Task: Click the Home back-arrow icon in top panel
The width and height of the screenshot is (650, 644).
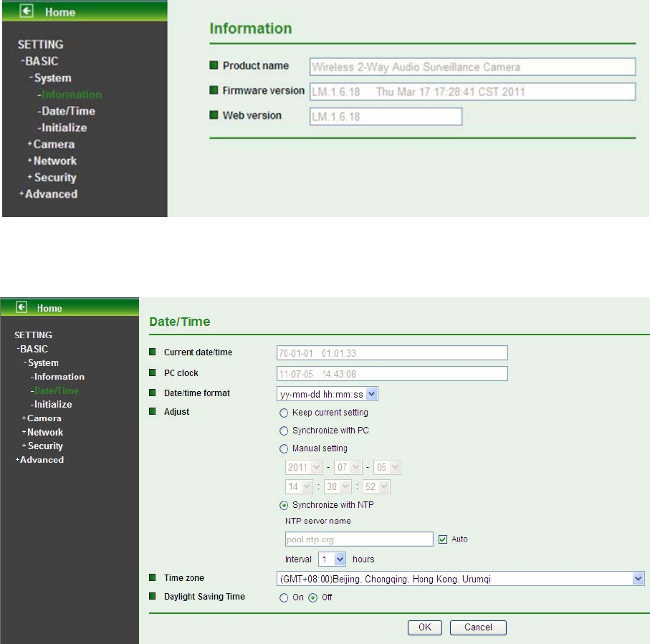Action: (32, 12)
